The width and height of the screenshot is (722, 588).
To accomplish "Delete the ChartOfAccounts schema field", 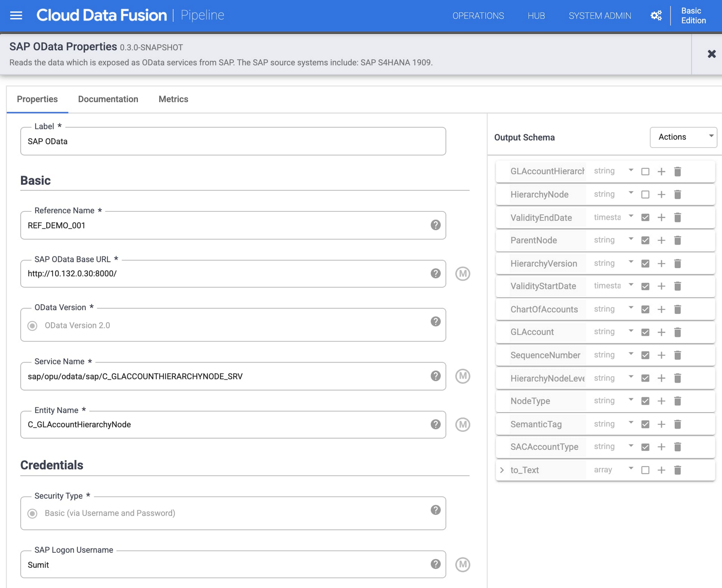I will [677, 310].
